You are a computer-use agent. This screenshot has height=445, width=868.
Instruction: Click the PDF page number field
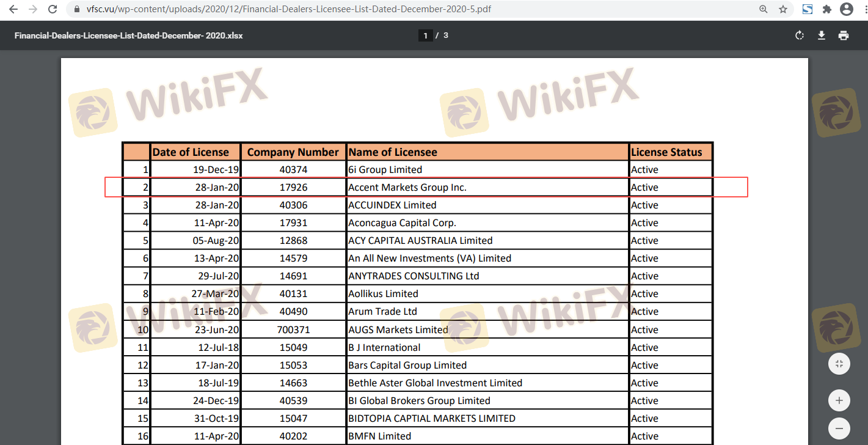click(426, 35)
